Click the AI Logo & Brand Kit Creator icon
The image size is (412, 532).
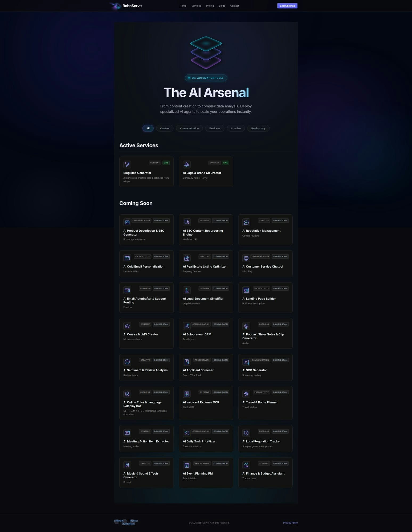187,164
